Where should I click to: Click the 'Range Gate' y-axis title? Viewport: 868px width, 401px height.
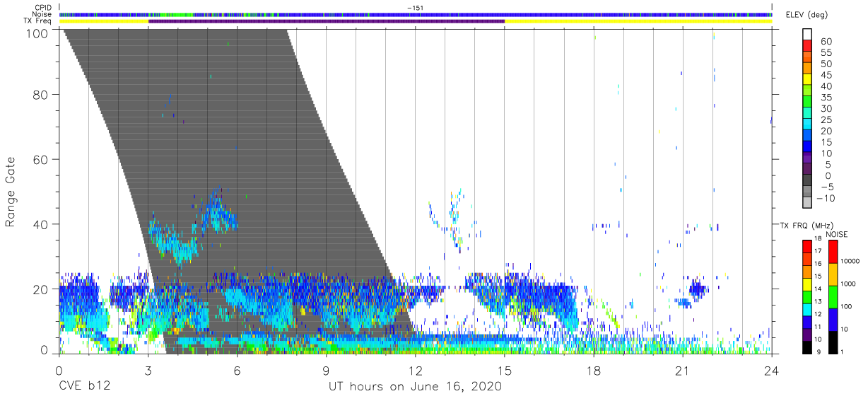pos(11,192)
